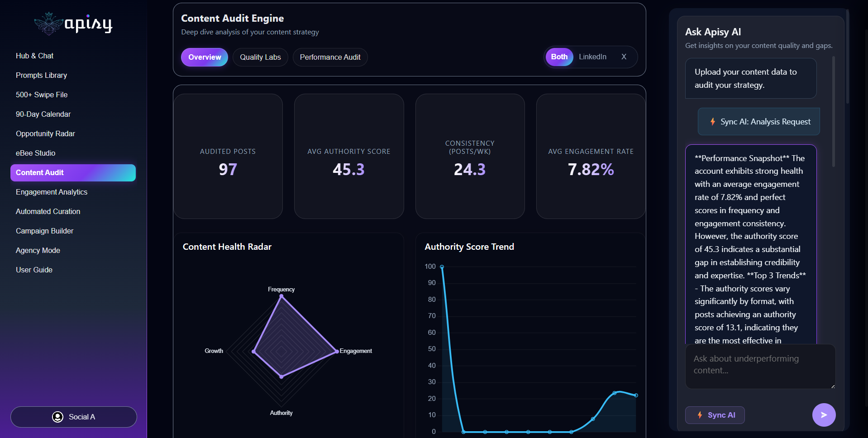Click the Audited Posts 97 card
This screenshot has height=438, width=868.
[x=228, y=157]
